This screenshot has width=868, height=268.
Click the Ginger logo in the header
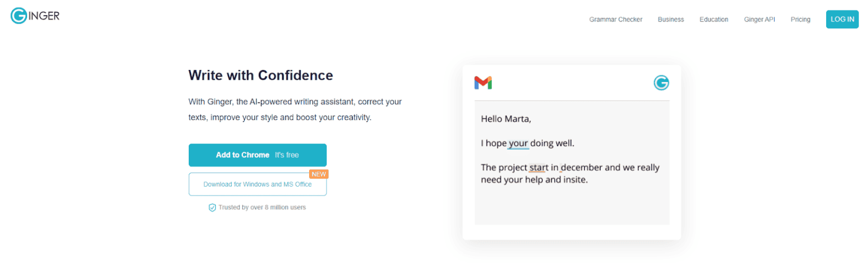click(35, 16)
